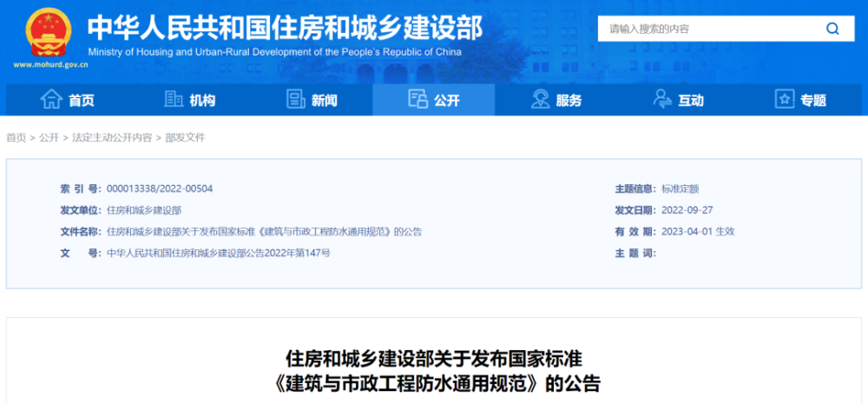Click heading line 《建筑与市政工程防水通用规范》的公告
This screenshot has width=868, height=404.
pyautogui.click(x=437, y=384)
